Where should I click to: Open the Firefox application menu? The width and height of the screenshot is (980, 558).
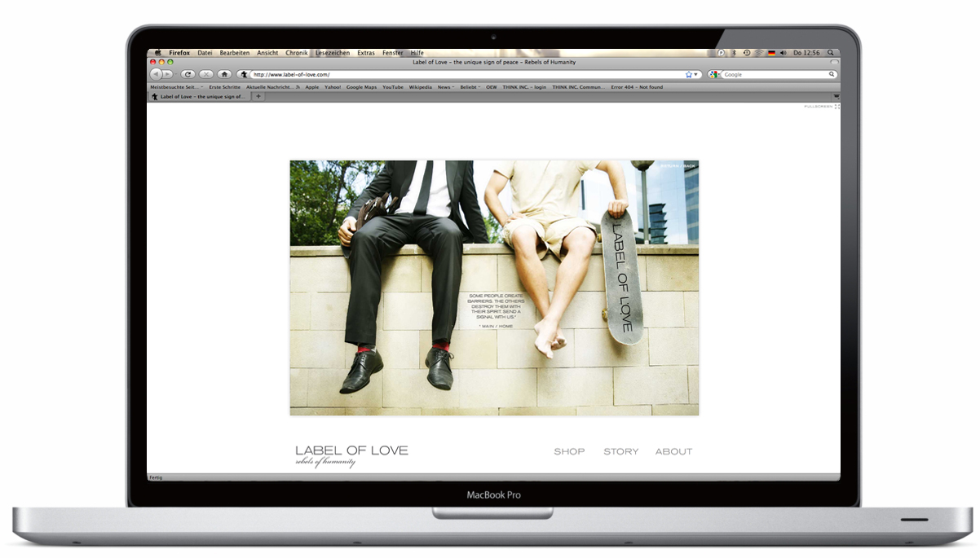(179, 53)
